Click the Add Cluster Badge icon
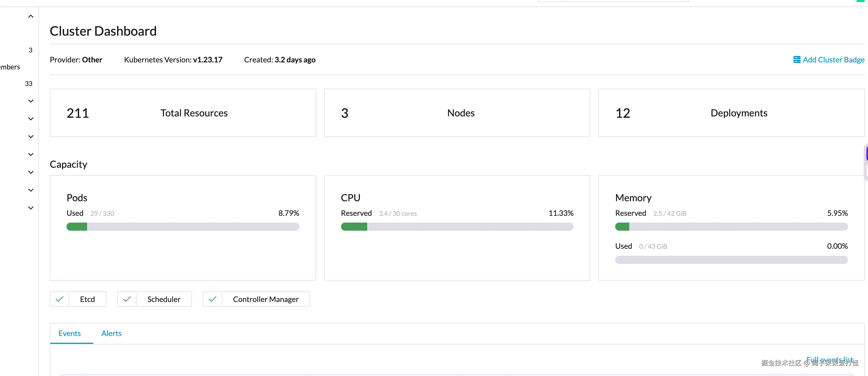The image size is (868, 376). click(x=797, y=60)
